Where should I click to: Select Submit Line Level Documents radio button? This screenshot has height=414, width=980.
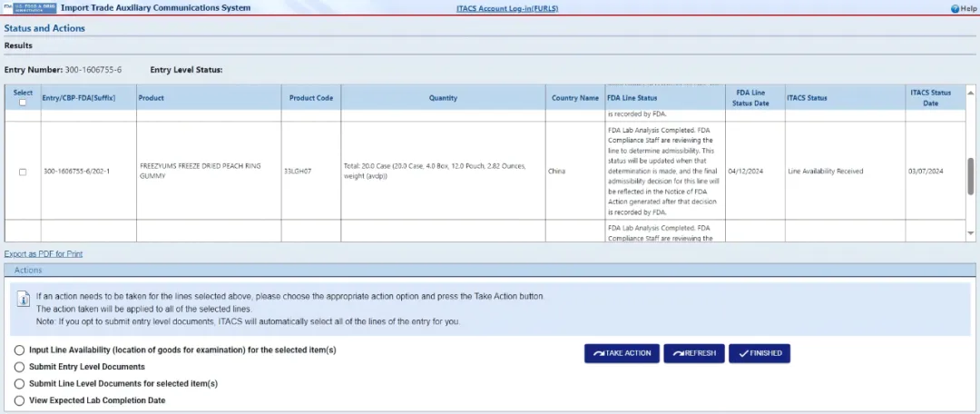pyautogui.click(x=20, y=383)
